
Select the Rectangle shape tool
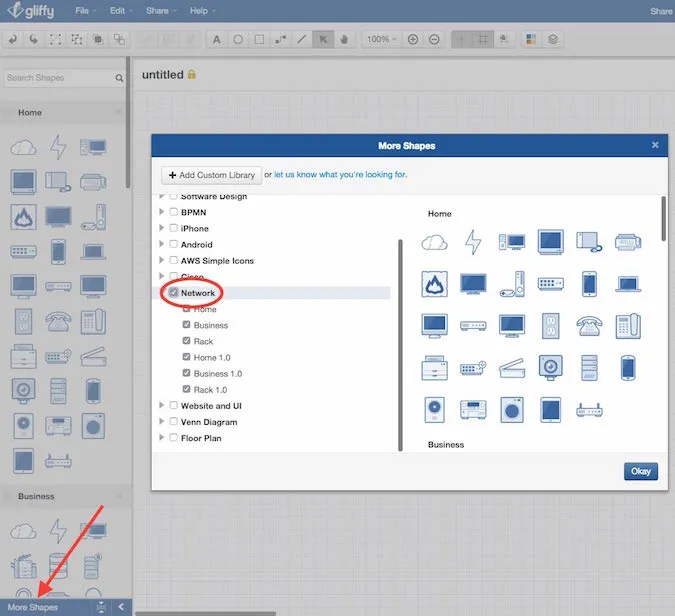259,40
